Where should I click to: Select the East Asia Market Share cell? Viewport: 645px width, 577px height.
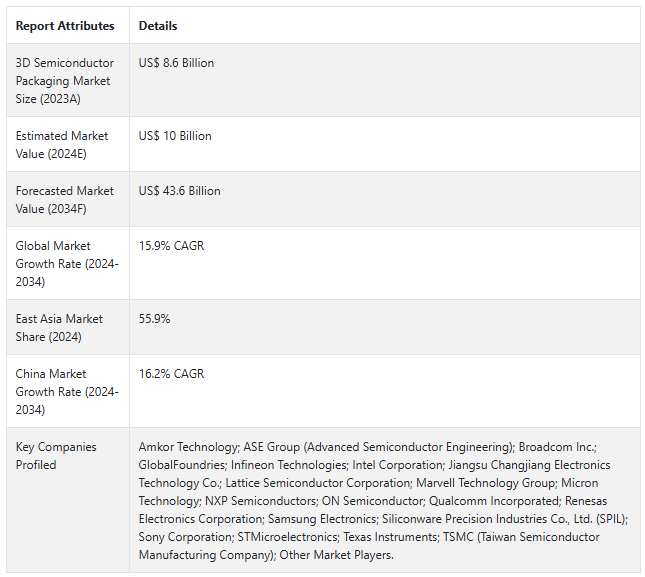click(x=68, y=327)
